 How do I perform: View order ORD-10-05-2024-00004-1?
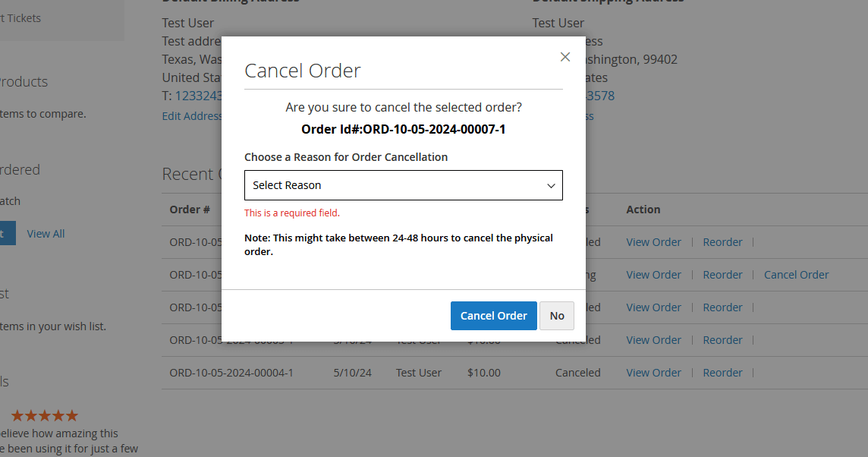click(653, 373)
